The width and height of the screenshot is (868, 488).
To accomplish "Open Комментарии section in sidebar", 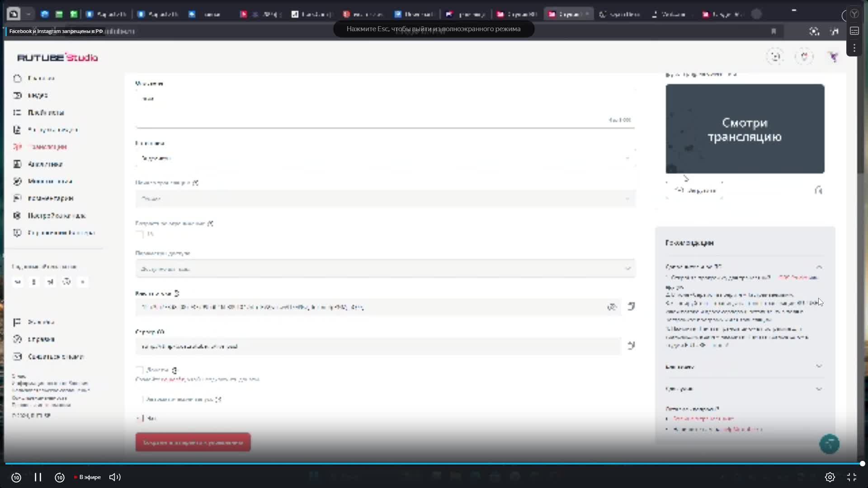I will pyautogui.click(x=50, y=198).
